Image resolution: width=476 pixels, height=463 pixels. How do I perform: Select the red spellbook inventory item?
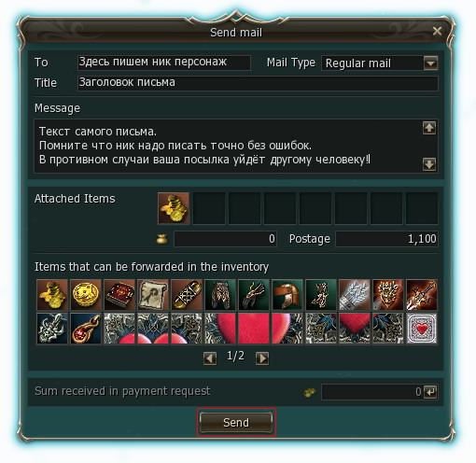tap(119, 295)
